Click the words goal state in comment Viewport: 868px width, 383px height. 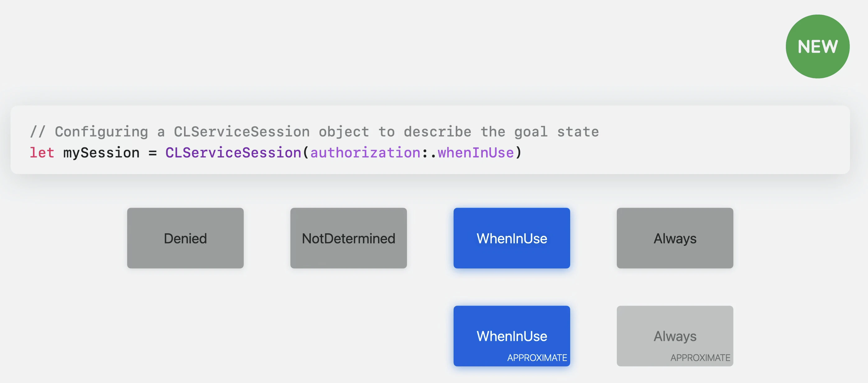click(556, 132)
